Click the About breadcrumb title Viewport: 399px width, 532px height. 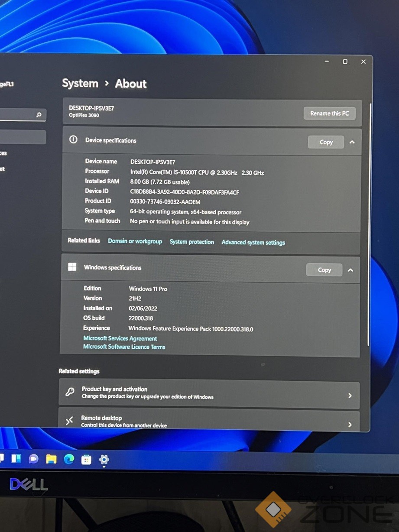pos(131,84)
